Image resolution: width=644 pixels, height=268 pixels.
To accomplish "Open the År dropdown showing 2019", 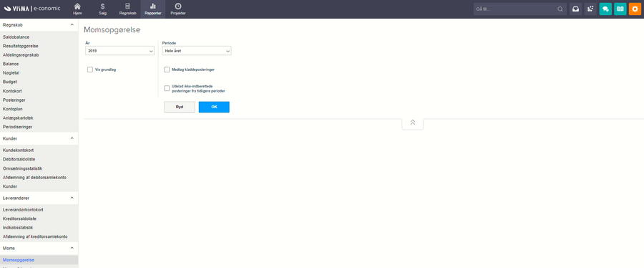I will (120, 51).
